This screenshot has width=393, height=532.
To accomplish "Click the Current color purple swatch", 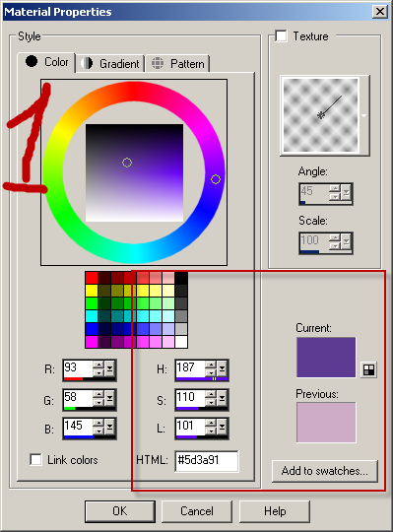I will [x=326, y=357].
